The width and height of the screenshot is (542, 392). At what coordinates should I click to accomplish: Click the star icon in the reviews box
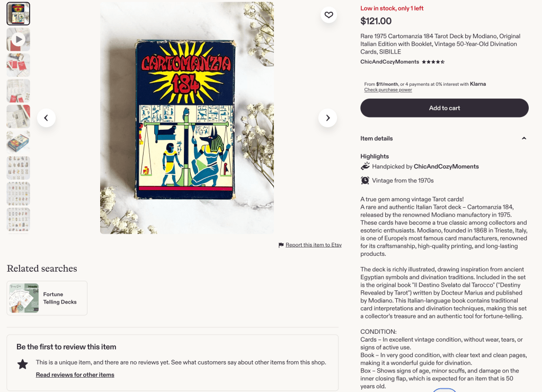pos(22,364)
